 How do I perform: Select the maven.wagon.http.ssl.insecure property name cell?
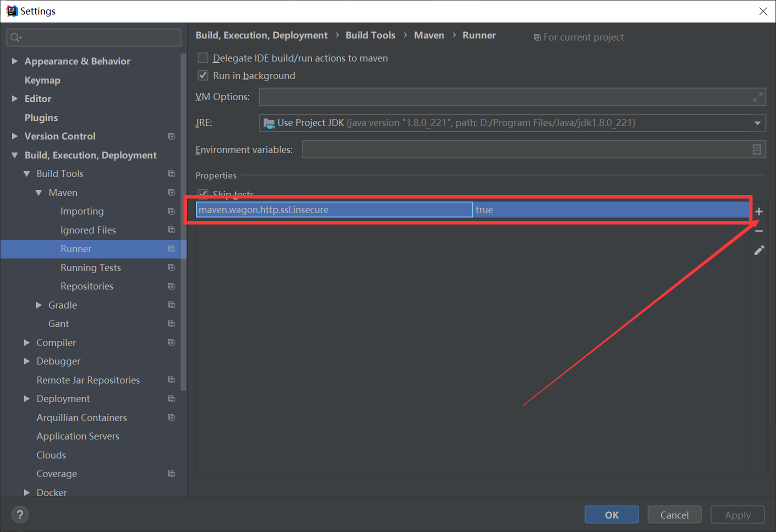[334, 210]
